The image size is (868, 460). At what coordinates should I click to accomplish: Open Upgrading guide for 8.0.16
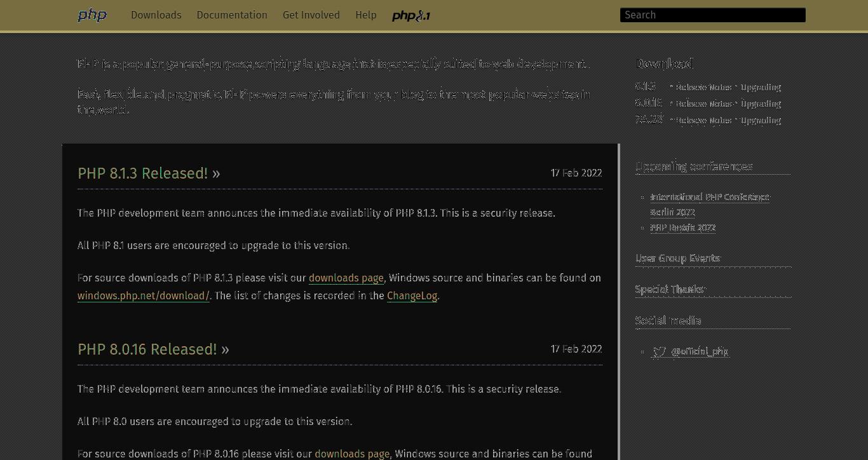[x=761, y=104]
